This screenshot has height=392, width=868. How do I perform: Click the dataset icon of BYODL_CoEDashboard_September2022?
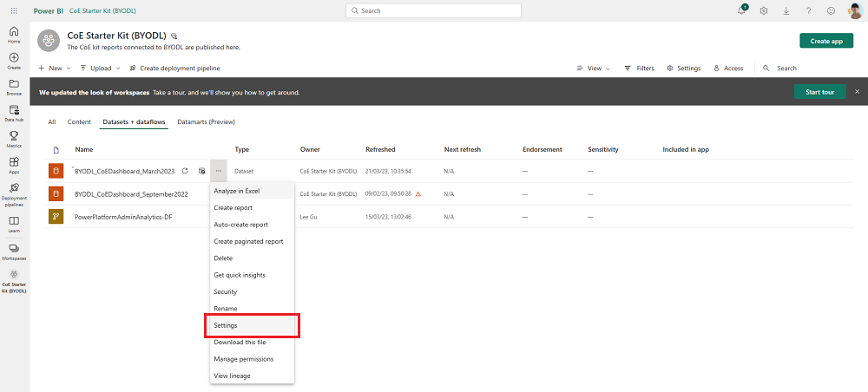[x=56, y=194]
